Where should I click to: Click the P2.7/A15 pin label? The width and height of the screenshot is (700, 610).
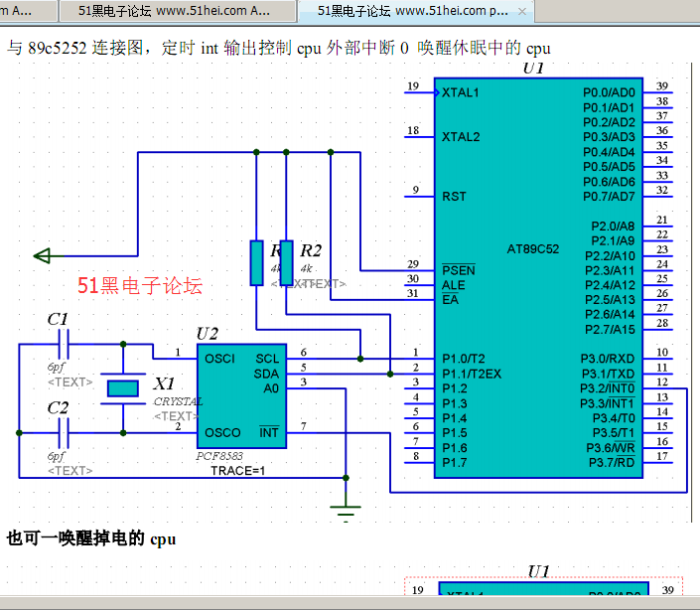tap(610, 330)
